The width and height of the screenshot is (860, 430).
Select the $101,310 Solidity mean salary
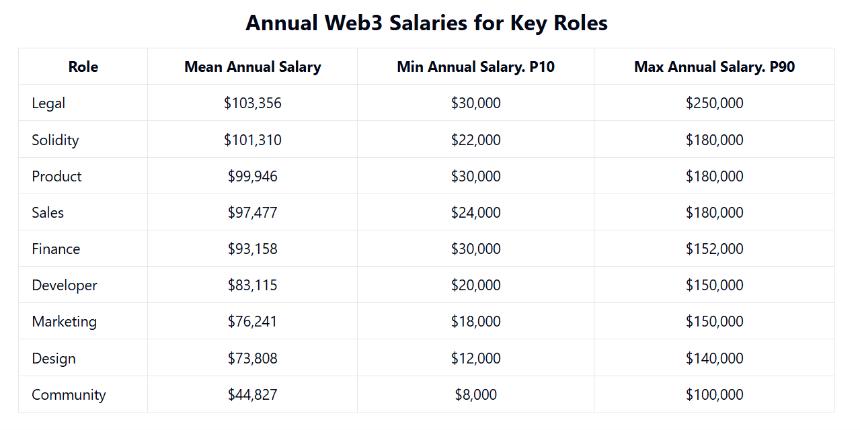(252, 140)
